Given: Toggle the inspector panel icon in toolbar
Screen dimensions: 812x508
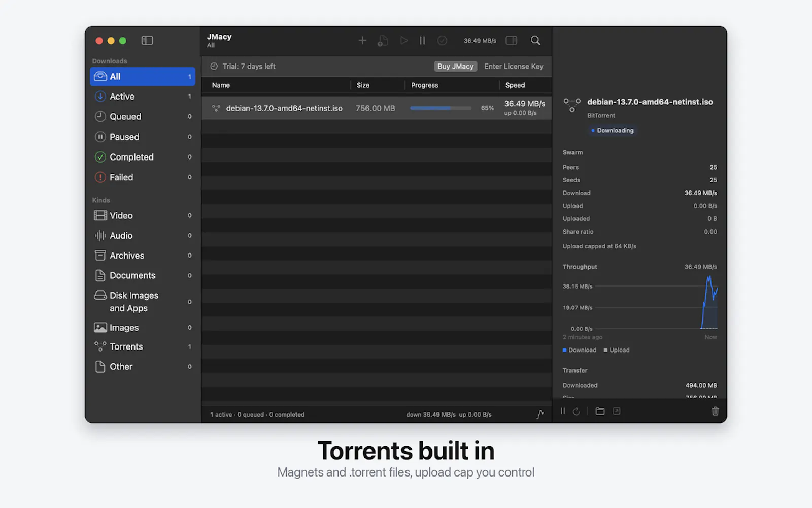Looking at the screenshot, I should point(512,40).
